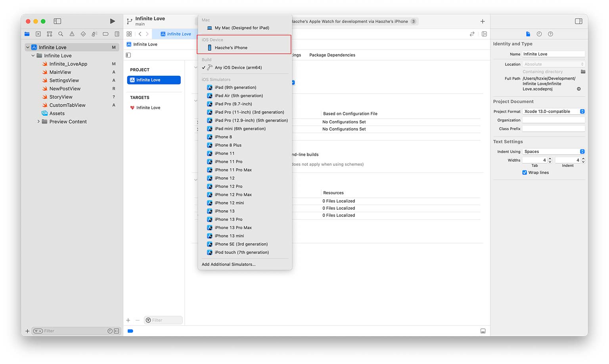Show only recent files in navigator filter
This screenshot has width=609, height=364.
110,331
